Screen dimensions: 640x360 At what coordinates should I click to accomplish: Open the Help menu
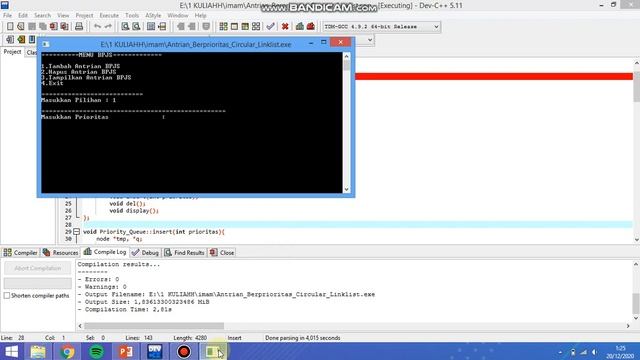(200, 16)
